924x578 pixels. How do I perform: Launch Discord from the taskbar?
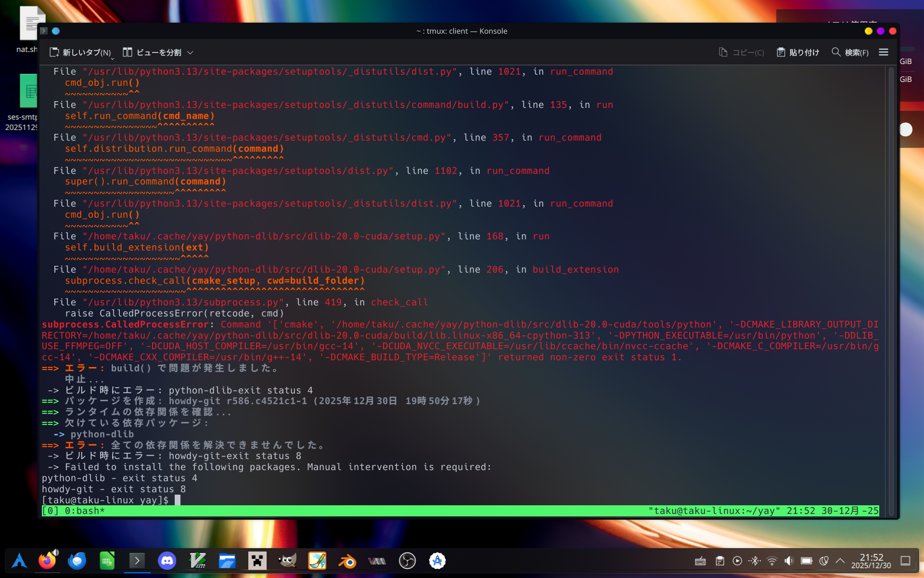point(167,561)
